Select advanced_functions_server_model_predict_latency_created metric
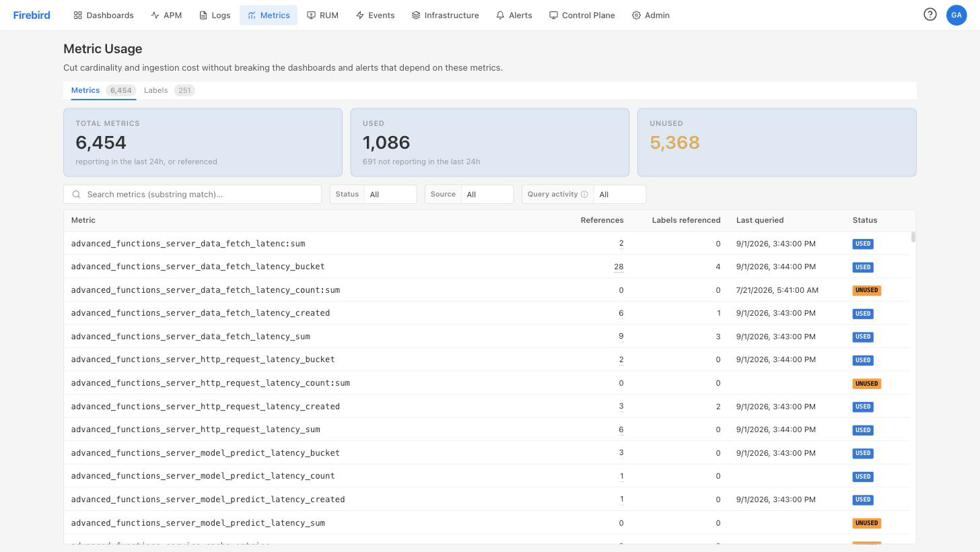The width and height of the screenshot is (980, 552). pyautogui.click(x=208, y=499)
